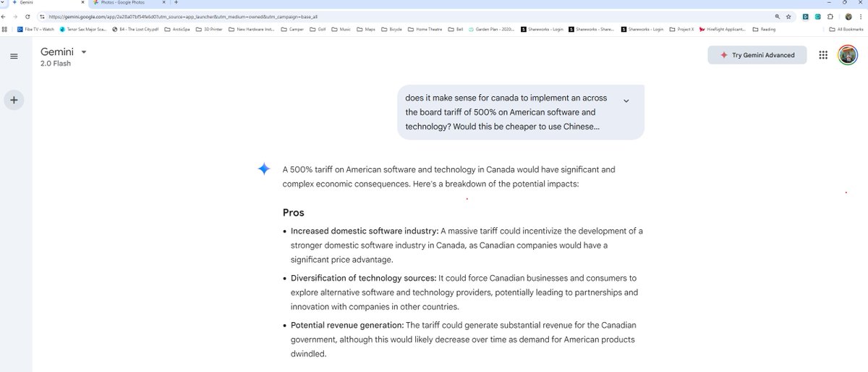This screenshot has width=868, height=372.
Task: Open the Chrome apps grid in bookmarks bar
Action: click(x=4, y=30)
